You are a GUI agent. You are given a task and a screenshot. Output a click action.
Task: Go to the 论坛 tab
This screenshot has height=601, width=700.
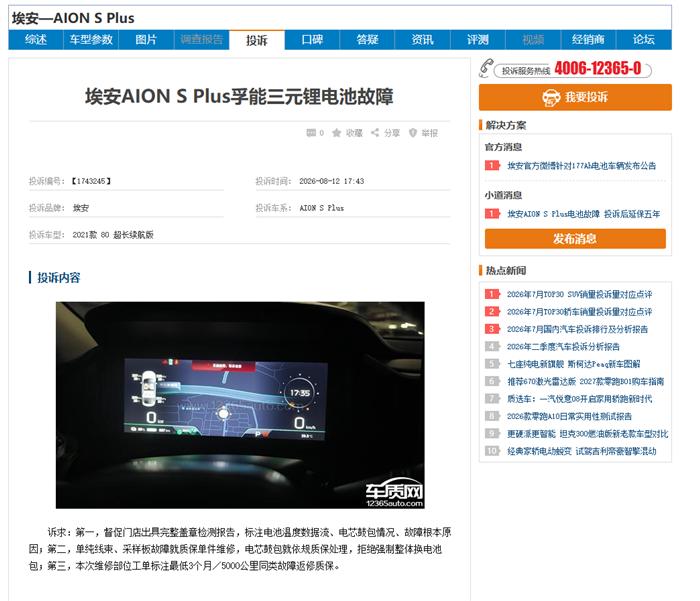[644, 40]
